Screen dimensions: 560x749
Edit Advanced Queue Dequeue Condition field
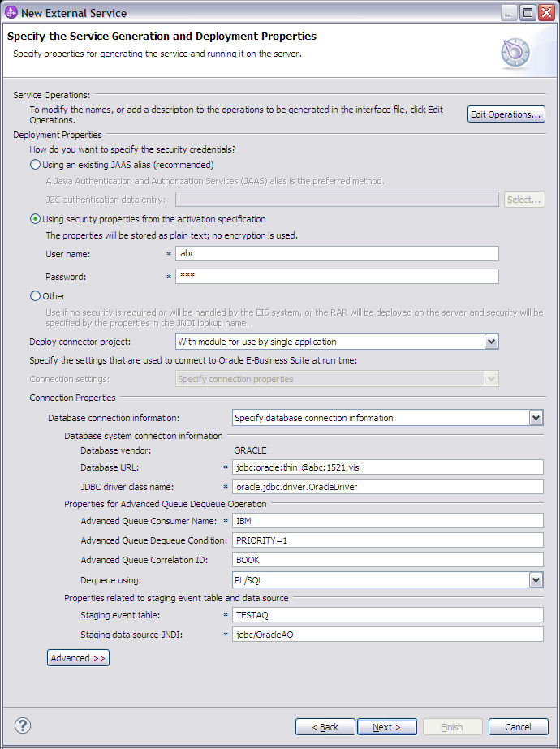387,540
